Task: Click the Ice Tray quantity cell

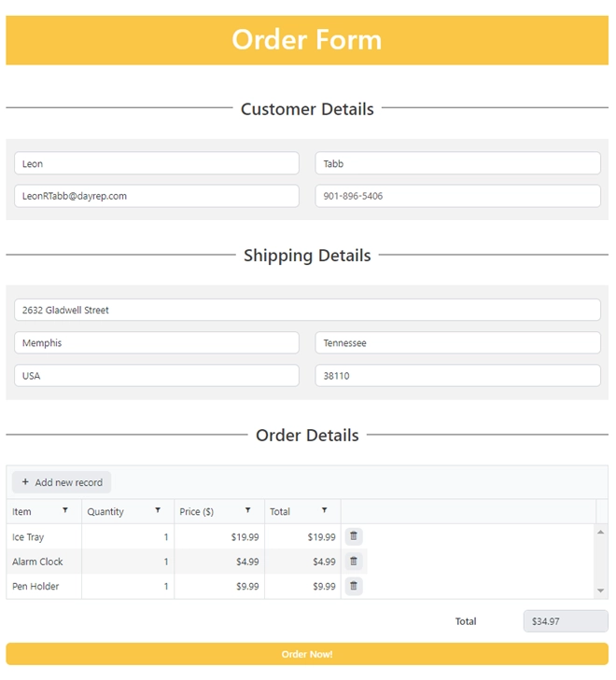Action: point(128,537)
